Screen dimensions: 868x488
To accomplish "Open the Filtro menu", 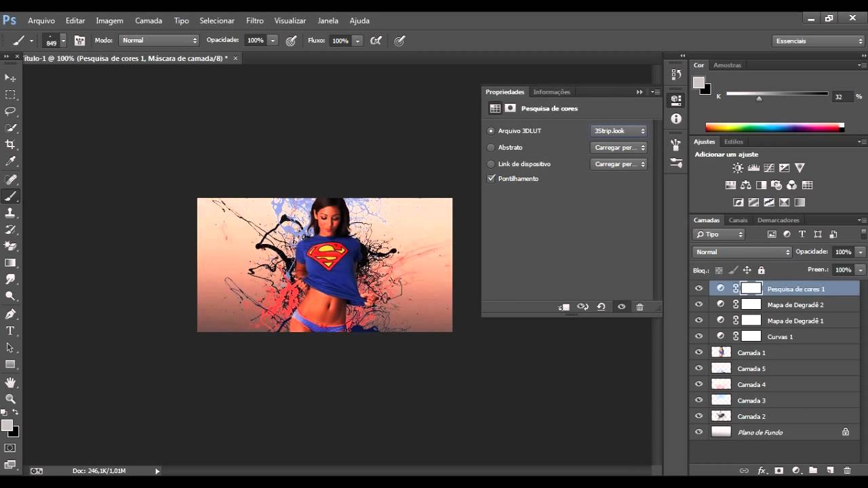I will [x=255, y=21].
